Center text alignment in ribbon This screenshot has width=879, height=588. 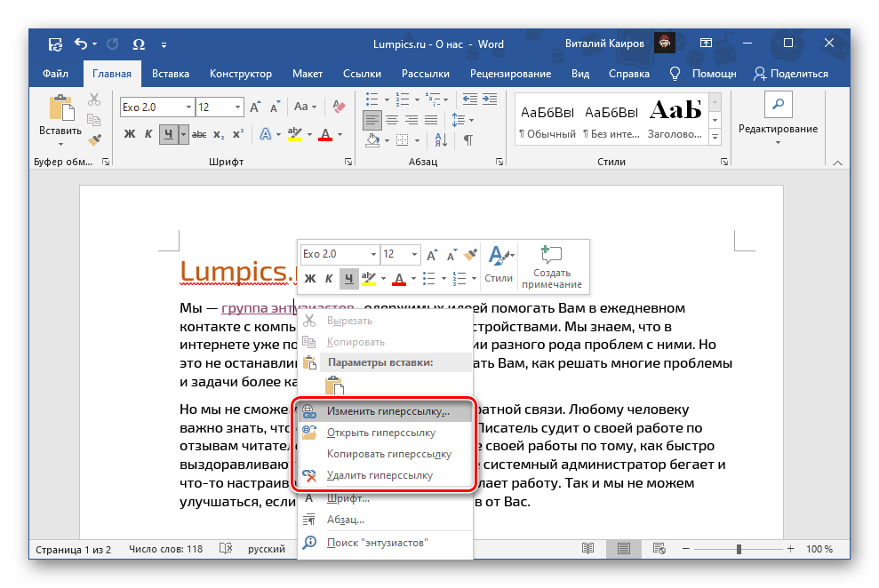pos(392,120)
